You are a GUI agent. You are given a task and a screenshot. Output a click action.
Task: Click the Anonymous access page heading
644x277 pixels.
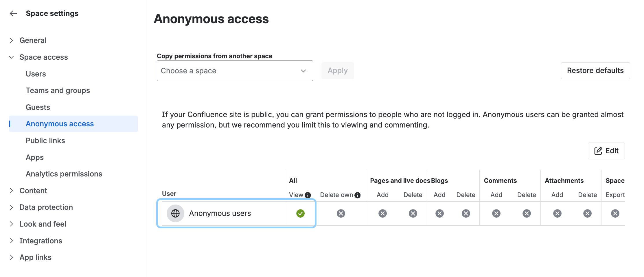coord(211,19)
